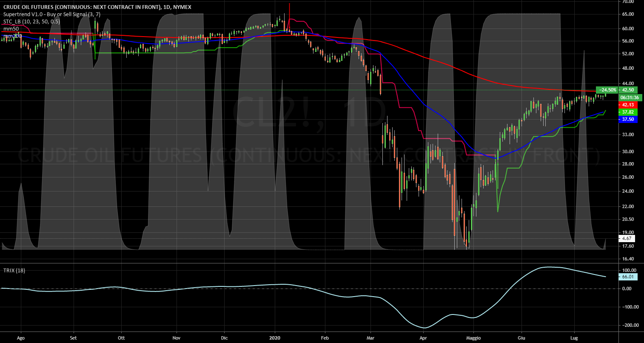Viewport: 644px width, 343px height.
Task: Click the 70.00 price axis label
Action: click(628, 2)
